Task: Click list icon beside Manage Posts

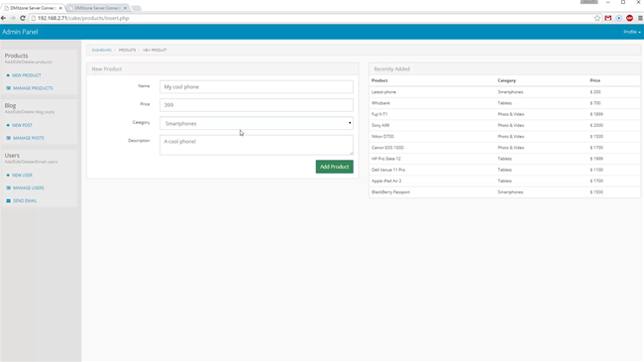Action: [x=8, y=138]
